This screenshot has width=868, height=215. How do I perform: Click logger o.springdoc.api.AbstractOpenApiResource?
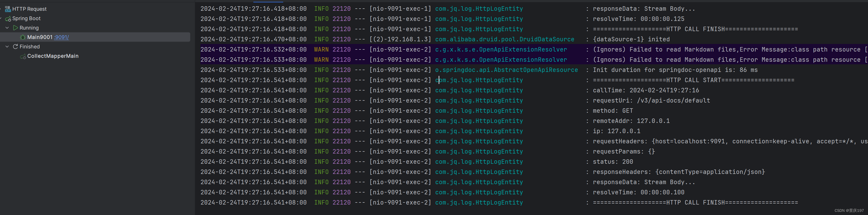pos(506,70)
